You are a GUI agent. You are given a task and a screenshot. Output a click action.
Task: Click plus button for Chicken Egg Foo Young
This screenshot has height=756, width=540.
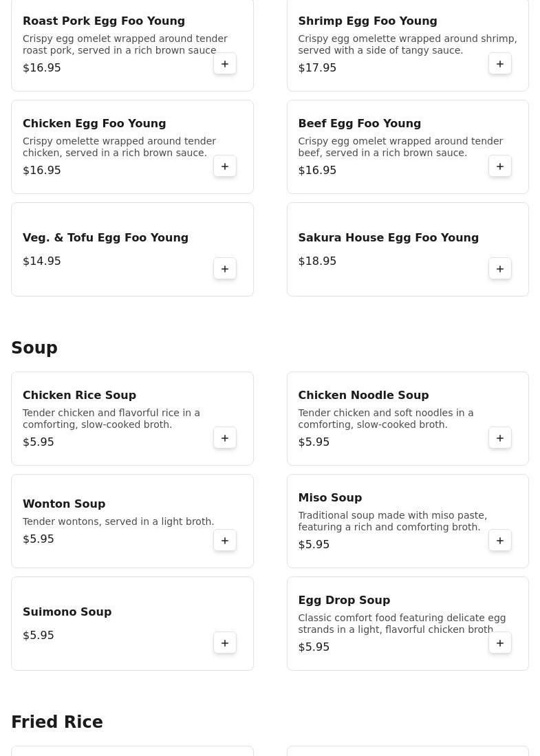click(x=225, y=166)
